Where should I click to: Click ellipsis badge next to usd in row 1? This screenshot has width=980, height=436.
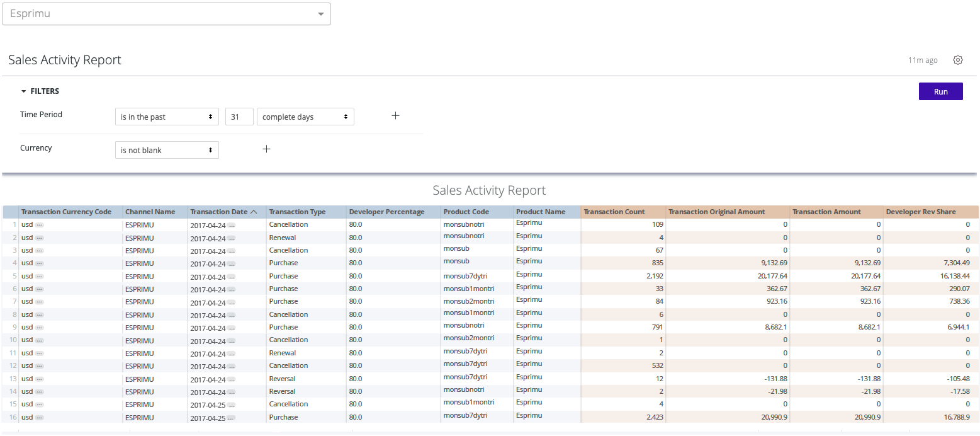[x=40, y=225]
